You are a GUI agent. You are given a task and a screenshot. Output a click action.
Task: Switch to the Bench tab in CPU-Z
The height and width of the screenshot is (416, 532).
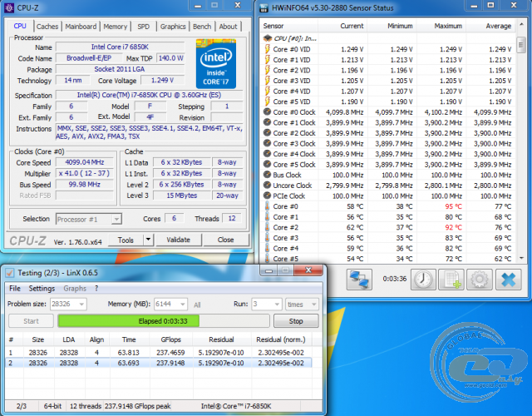coord(202,27)
